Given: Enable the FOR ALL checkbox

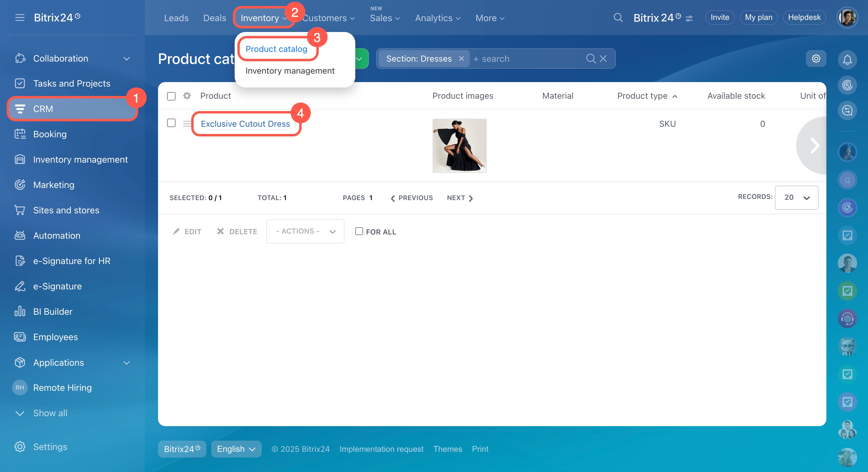Looking at the screenshot, I should [359, 231].
